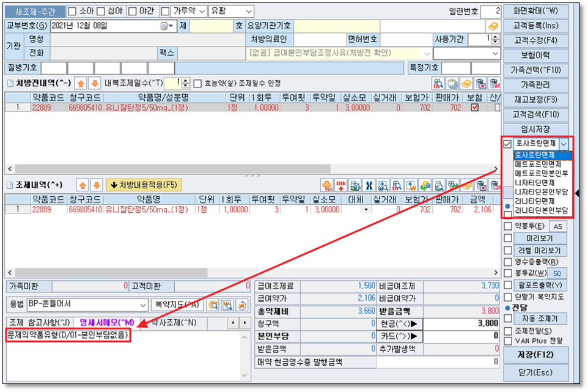Switch to the 명세서메모 tab

tap(106, 322)
